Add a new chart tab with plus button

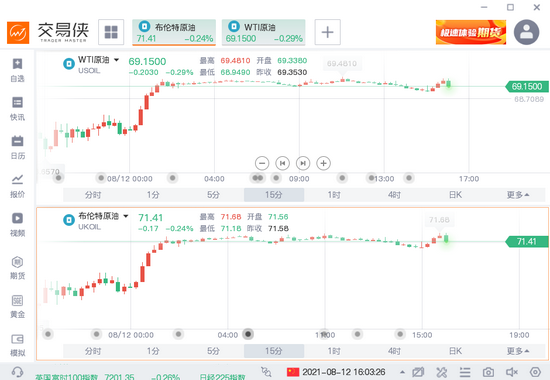327,32
